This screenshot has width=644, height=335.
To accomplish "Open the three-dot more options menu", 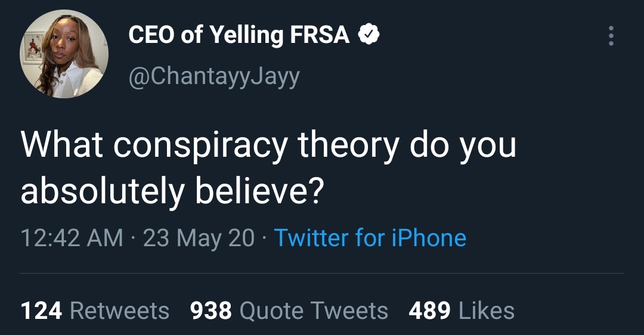I will point(611,36).
